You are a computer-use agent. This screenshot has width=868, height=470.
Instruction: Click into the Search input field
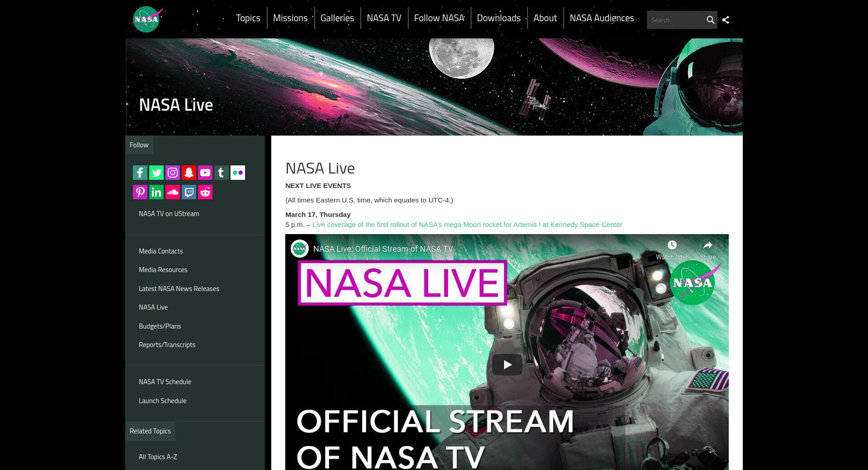tap(675, 20)
